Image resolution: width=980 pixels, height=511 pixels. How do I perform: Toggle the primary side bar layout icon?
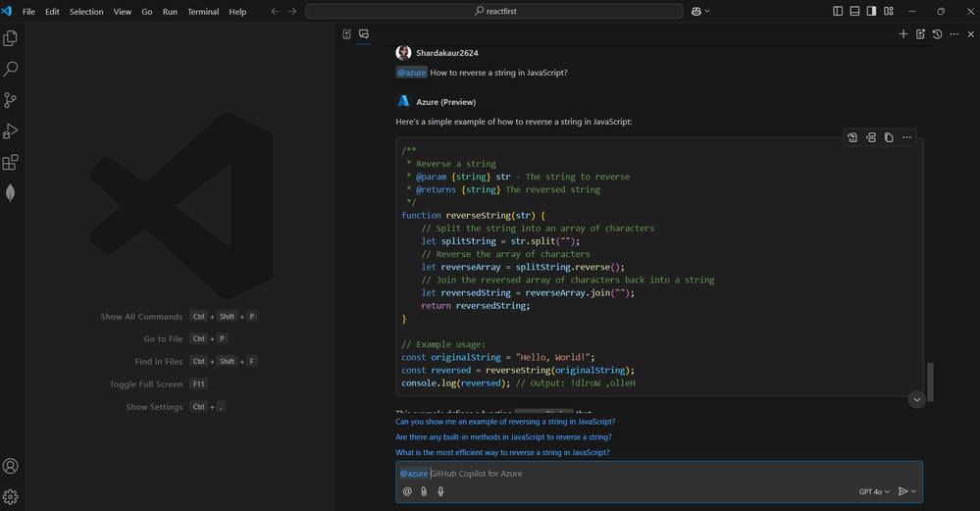pyautogui.click(x=838, y=11)
